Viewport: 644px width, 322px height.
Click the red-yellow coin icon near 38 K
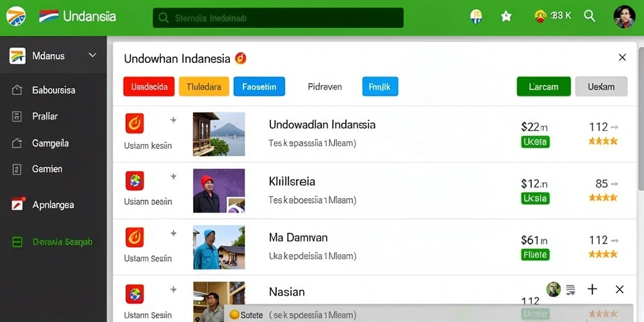[540, 16]
